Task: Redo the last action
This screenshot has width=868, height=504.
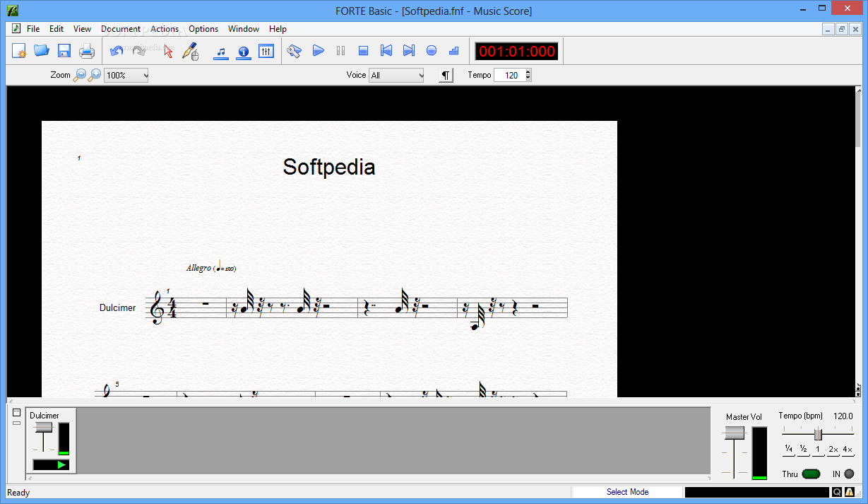Action: point(139,51)
